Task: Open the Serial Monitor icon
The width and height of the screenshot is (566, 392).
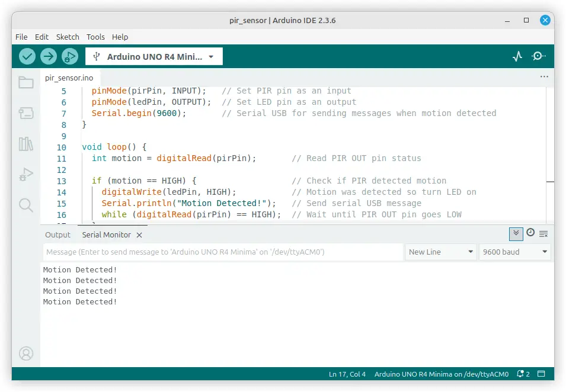Action: click(x=538, y=56)
